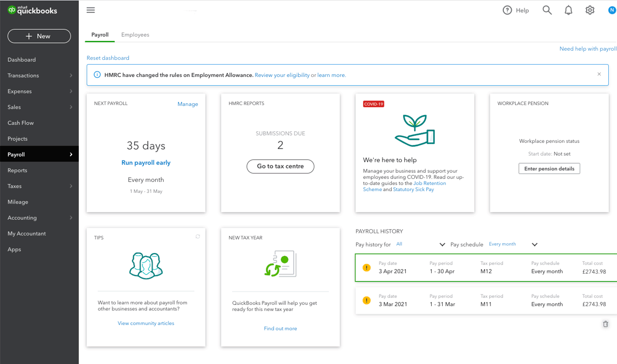Click the QuickBooks logo
The width and height of the screenshot is (617, 364).
32,10
